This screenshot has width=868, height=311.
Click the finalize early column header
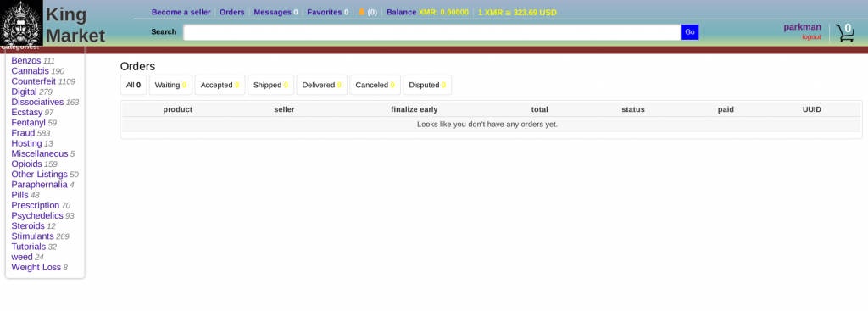click(414, 109)
